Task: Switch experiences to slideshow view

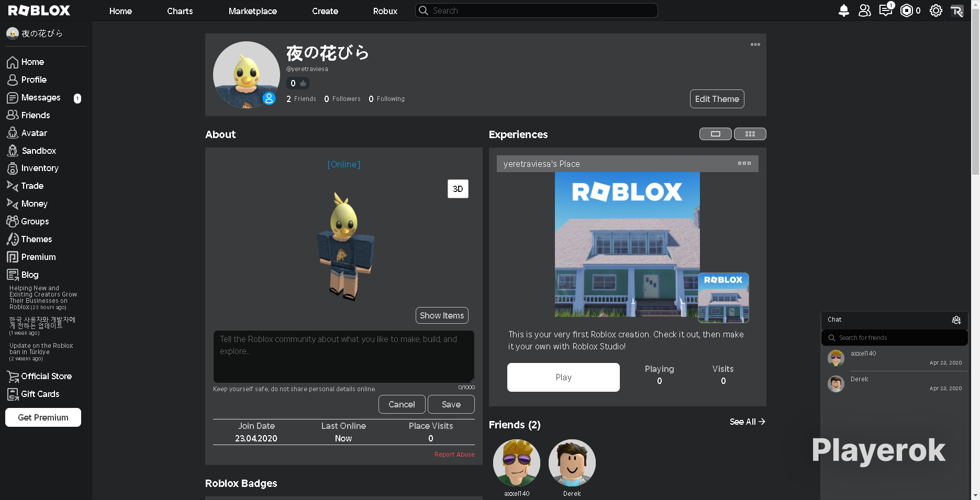Action: (x=716, y=134)
